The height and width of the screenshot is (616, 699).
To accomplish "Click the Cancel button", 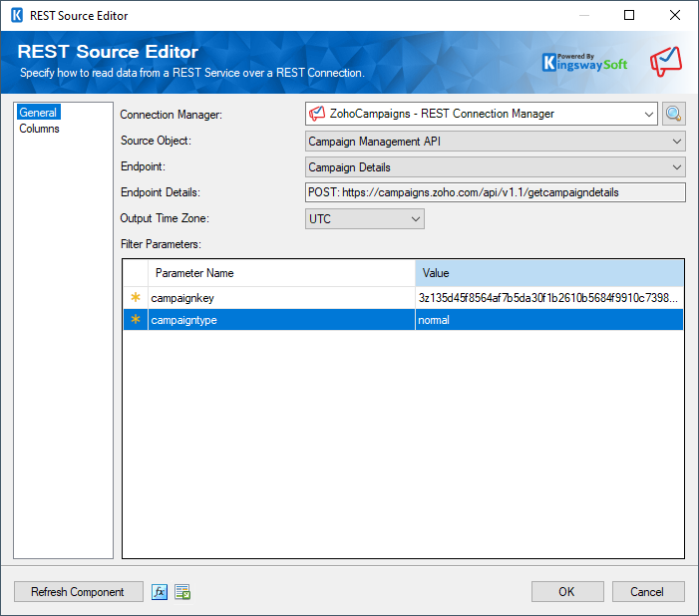I will point(648,591).
